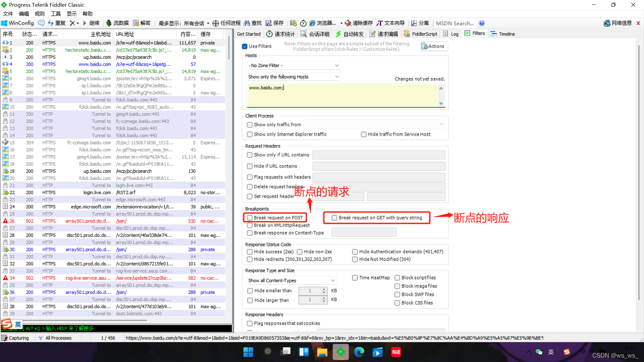
Task: Uncheck the Use Filters checkbox
Action: [x=245, y=46]
